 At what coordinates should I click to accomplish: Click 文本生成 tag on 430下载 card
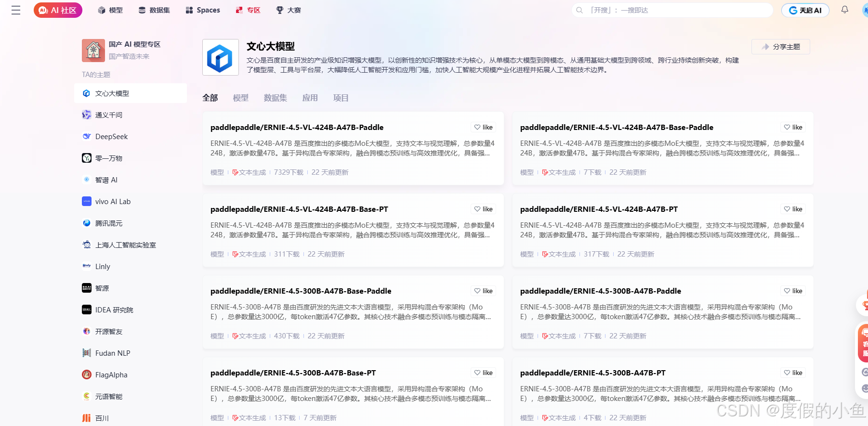tap(249, 336)
